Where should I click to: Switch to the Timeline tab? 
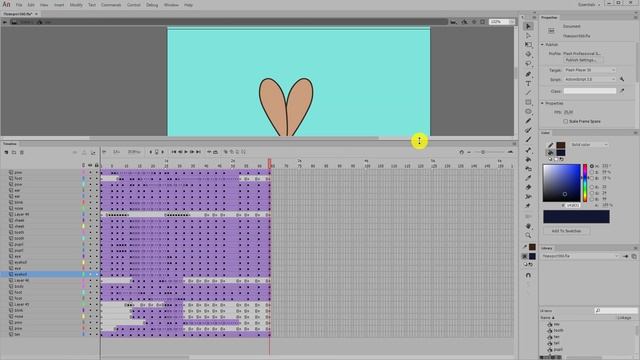(10, 144)
